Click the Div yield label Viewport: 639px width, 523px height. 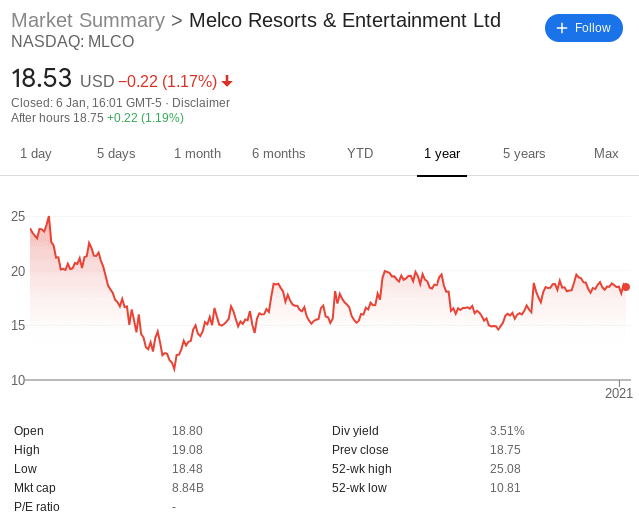[x=355, y=431]
